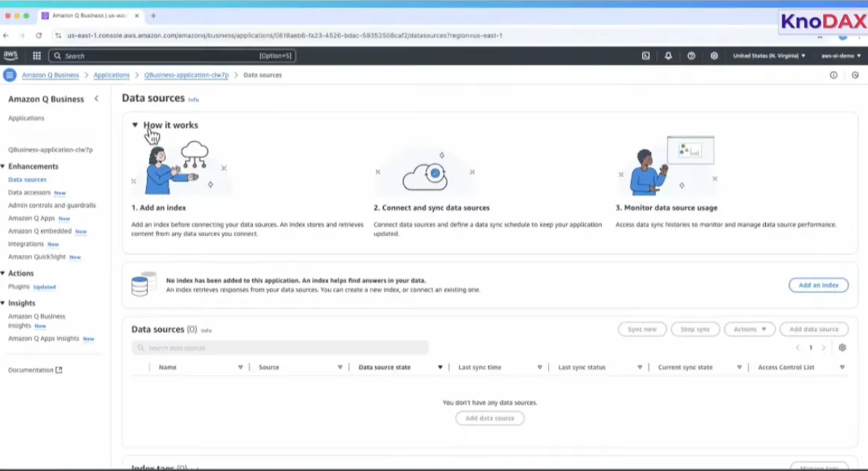Focus the browser address bar URL

click(285, 36)
